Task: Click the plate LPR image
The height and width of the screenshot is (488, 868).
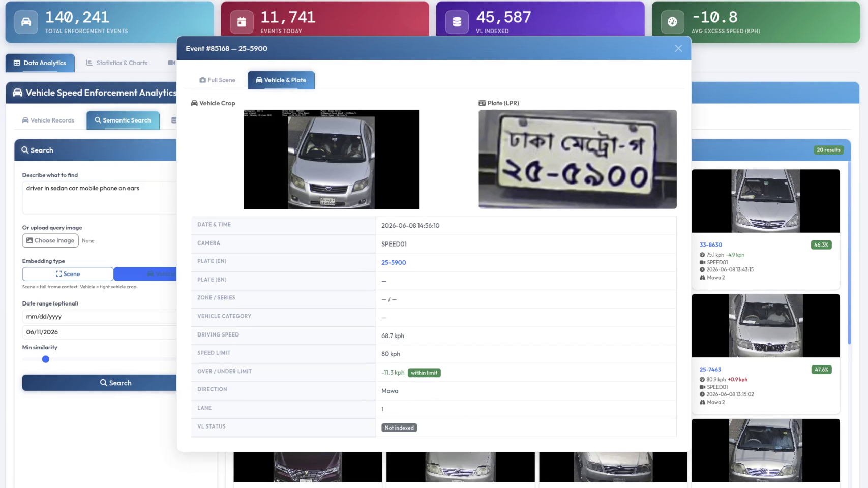Action: pos(578,159)
